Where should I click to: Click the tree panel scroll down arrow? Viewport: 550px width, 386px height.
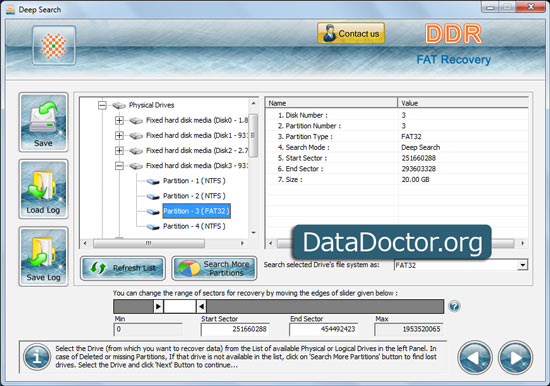tap(253, 233)
